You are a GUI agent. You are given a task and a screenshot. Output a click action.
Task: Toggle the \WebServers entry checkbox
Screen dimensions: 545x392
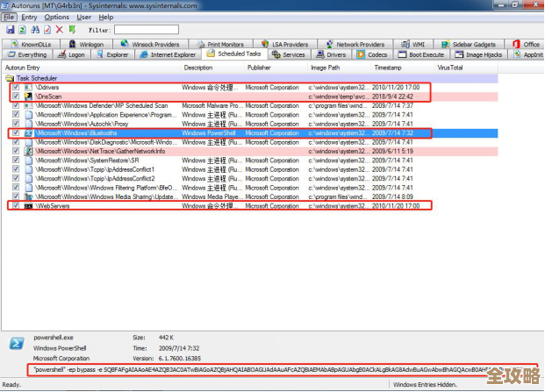[16, 206]
